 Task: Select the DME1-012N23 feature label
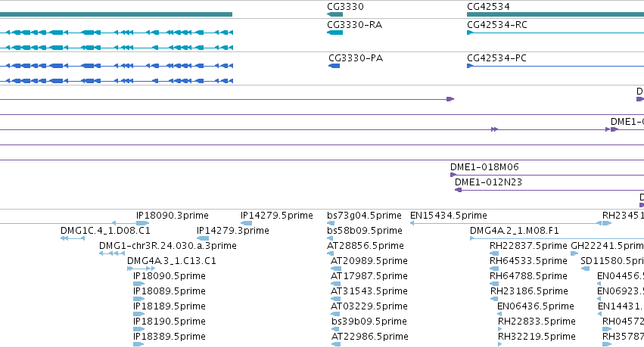pyautogui.click(x=488, y=182)
